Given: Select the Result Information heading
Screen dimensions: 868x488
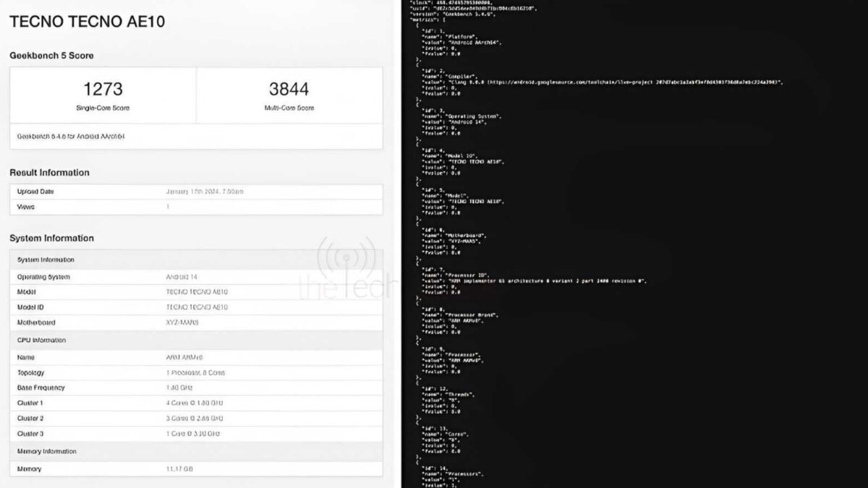Looking at the screenshot, I should click(x=49, y=173).
